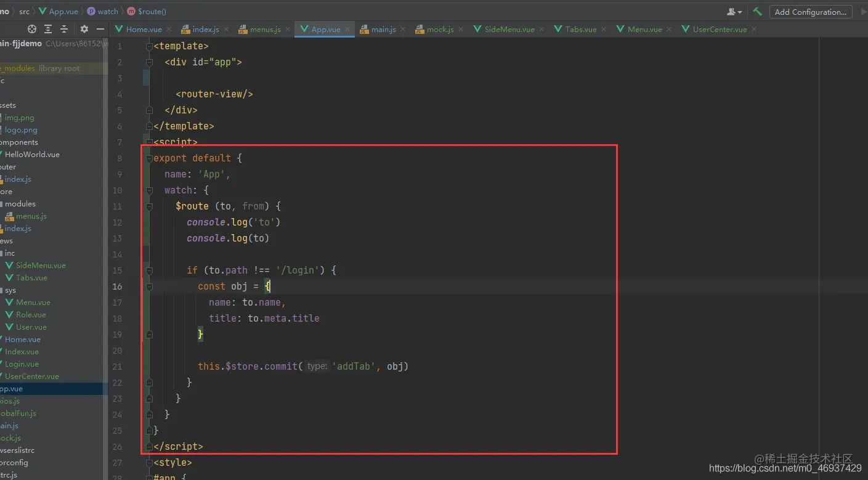Click the '/login' string on line 15

[x=297, y=271]
